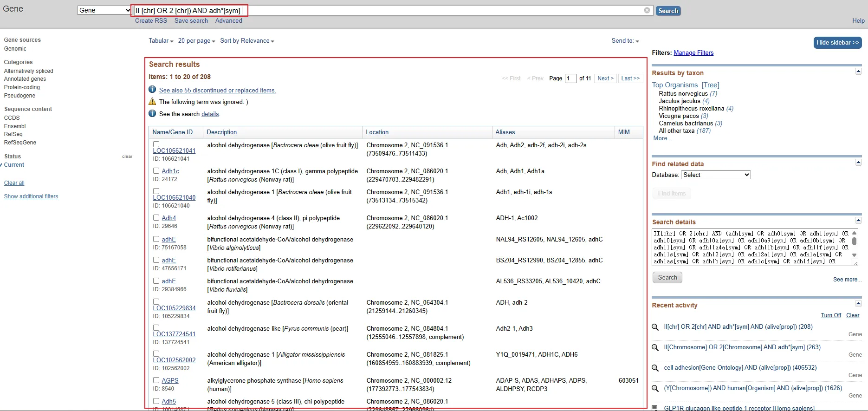This screenshot has height=411, width=868.
Task: Open the Gene database dropdown
Action: [104, 10]
